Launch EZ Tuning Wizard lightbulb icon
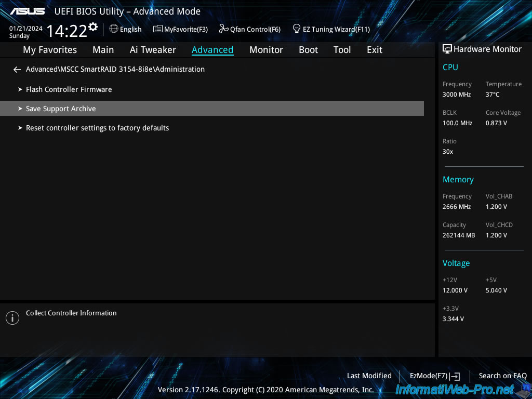This screenshot has height=399, width=532. 297,29
